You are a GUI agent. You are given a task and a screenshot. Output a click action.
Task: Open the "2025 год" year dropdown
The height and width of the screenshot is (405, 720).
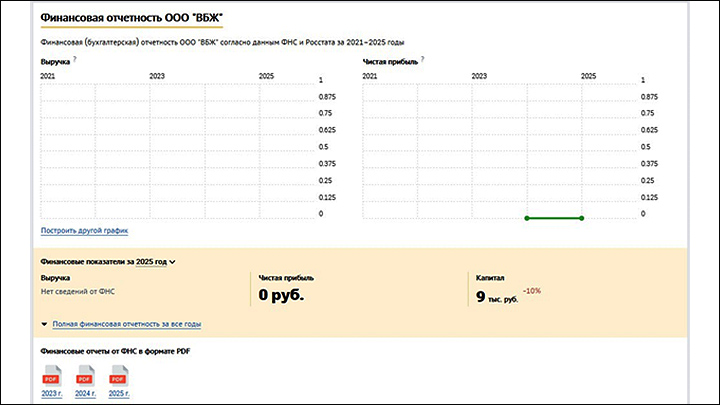[155, 262]
